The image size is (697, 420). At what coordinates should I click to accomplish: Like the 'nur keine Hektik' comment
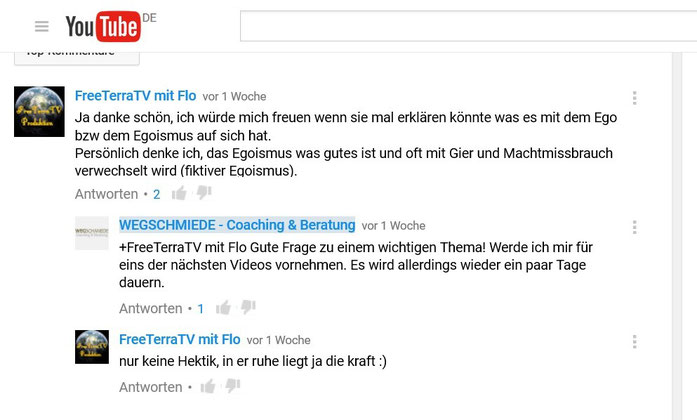click(x=208, y=386)
